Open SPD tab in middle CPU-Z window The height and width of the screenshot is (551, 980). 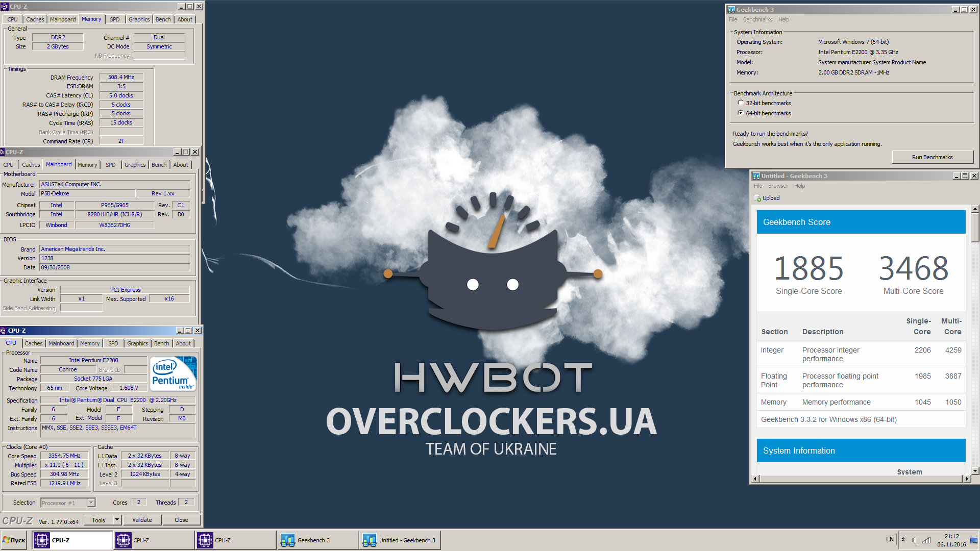pos(111,165)
